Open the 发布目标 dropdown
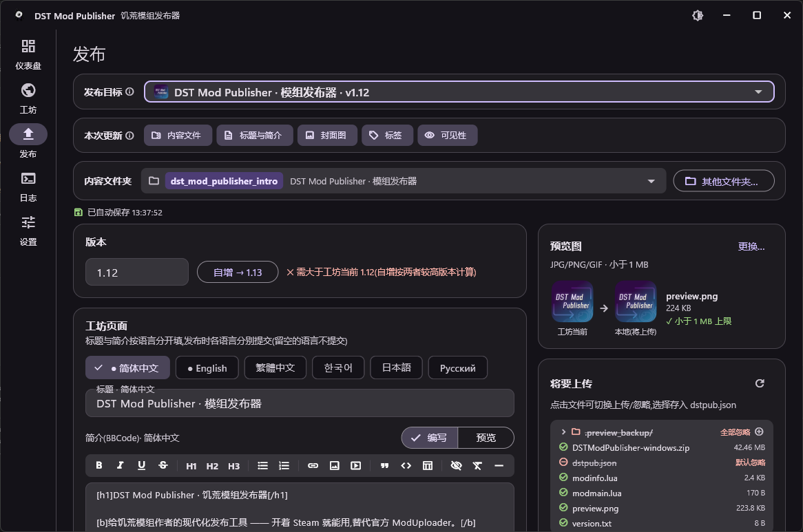The width and height of the screenshot is (803, 532). [459, 92]
